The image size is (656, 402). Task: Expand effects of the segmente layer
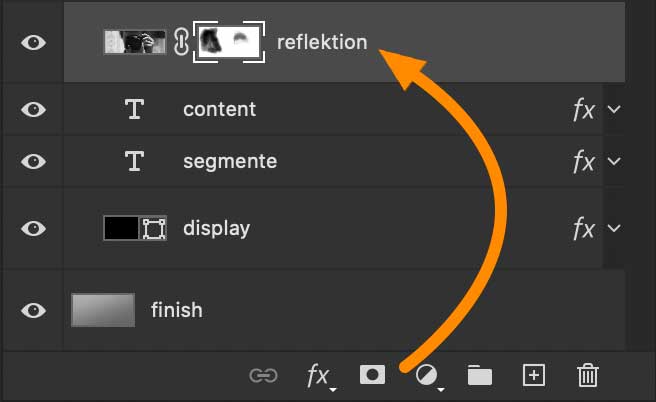[614, 161]
